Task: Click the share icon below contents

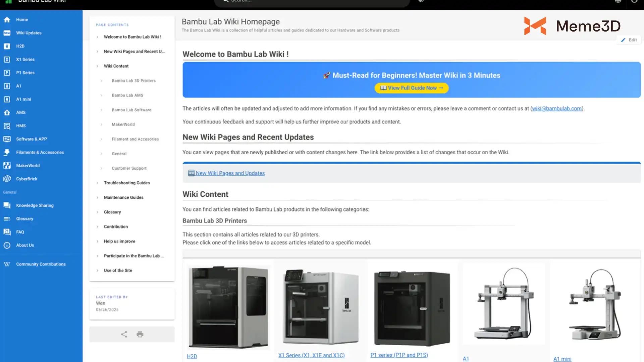Action: (124, 334)
